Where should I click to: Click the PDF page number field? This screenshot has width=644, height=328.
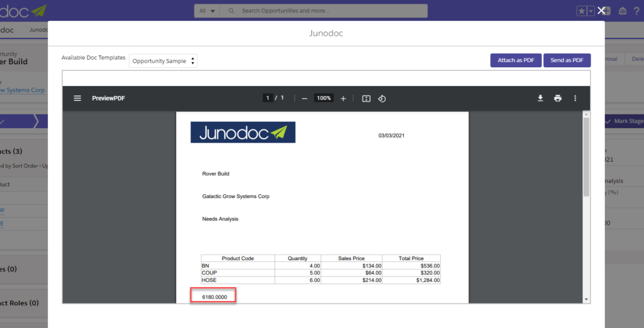tap(268, 98)
